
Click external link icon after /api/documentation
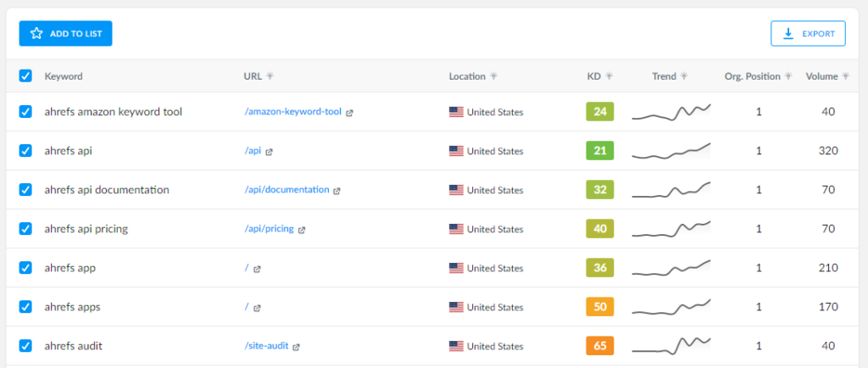(x=337, y=191)
